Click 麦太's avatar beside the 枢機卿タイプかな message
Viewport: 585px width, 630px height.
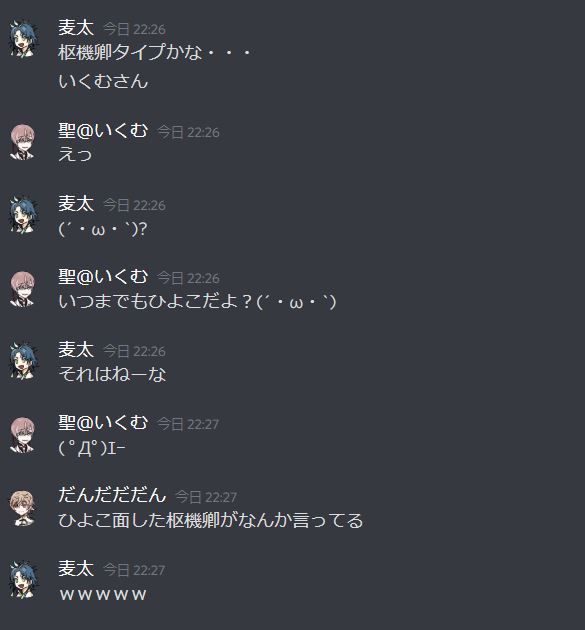pyautogui.click(x=23, y=39)
